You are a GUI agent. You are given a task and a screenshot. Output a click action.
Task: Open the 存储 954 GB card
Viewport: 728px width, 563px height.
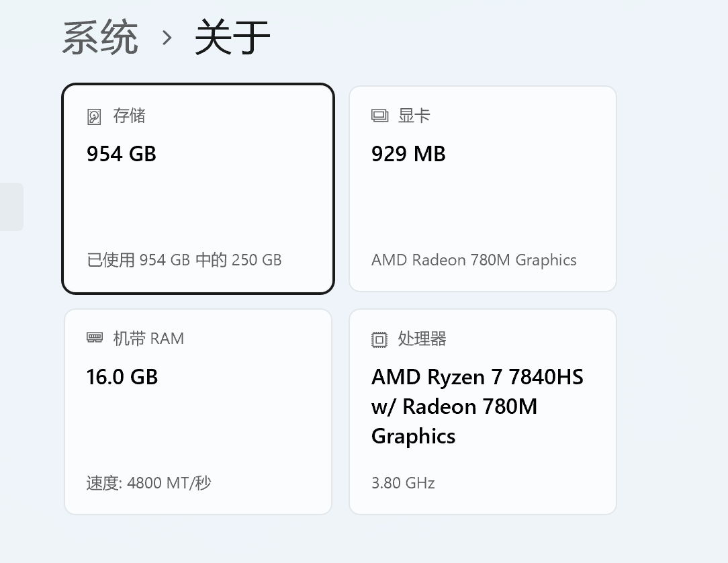click(x=198, y=189)
